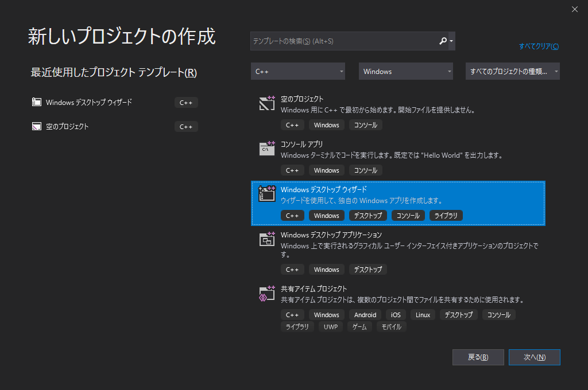This screenshot has width=588, height=390.
Task: Click the コンソール アプリ template icon
Action: coord(266,149)
